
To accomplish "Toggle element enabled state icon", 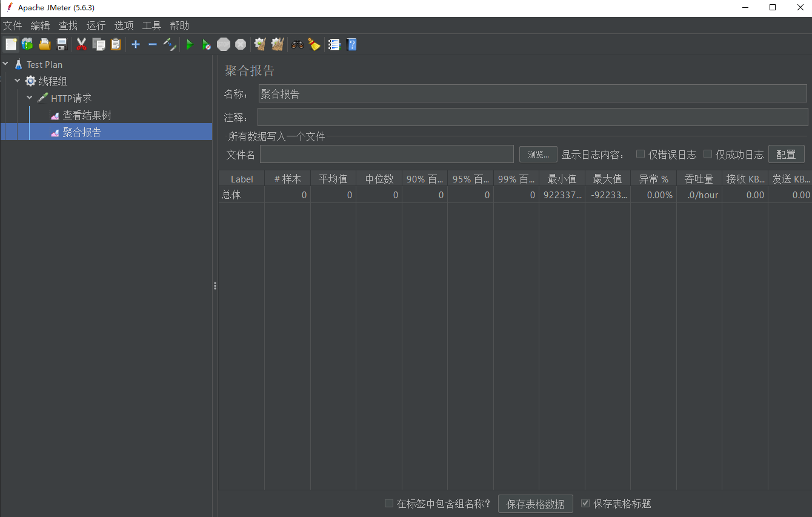I will click(170, 44).
